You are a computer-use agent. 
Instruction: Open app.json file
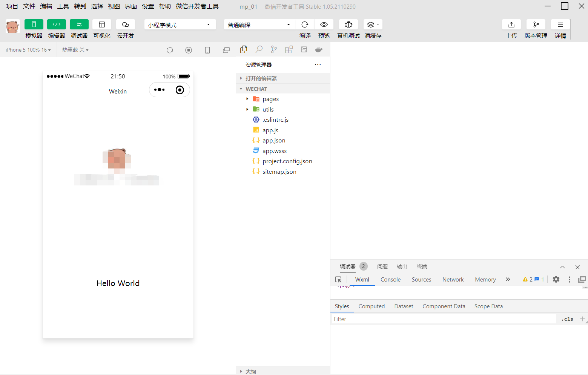[283, 141]
